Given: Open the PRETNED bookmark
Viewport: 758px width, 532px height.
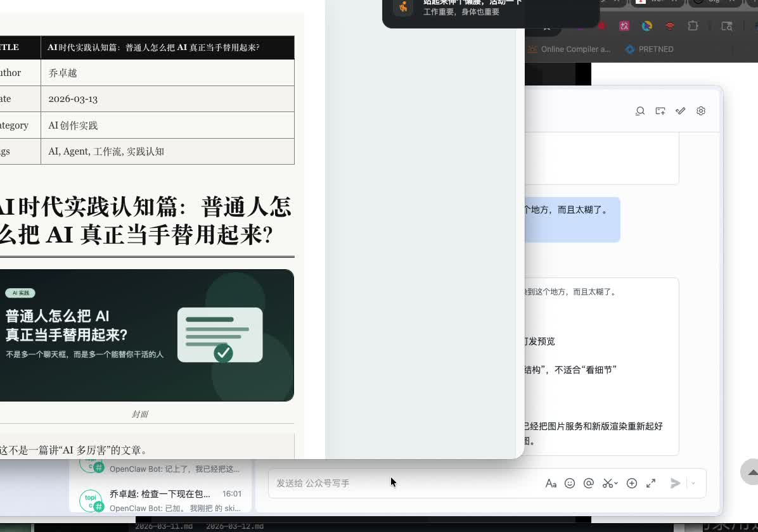Looking at the screenshot, I should (649, 49).
